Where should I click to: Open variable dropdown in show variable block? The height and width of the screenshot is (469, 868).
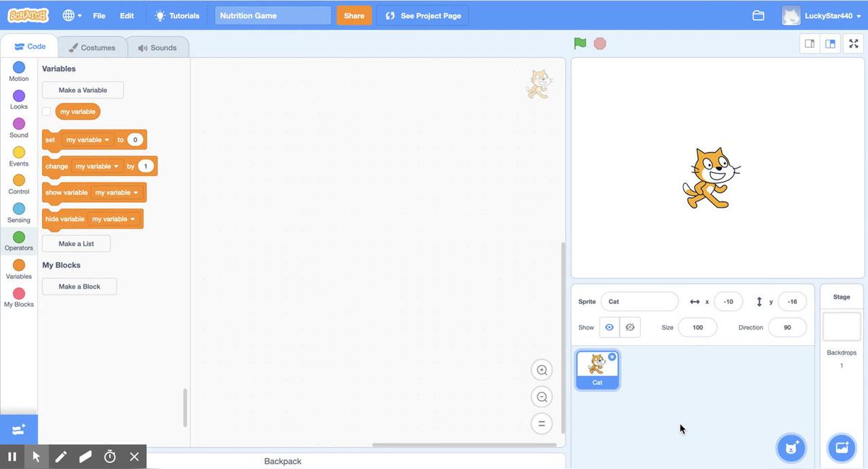click(116, 193)
